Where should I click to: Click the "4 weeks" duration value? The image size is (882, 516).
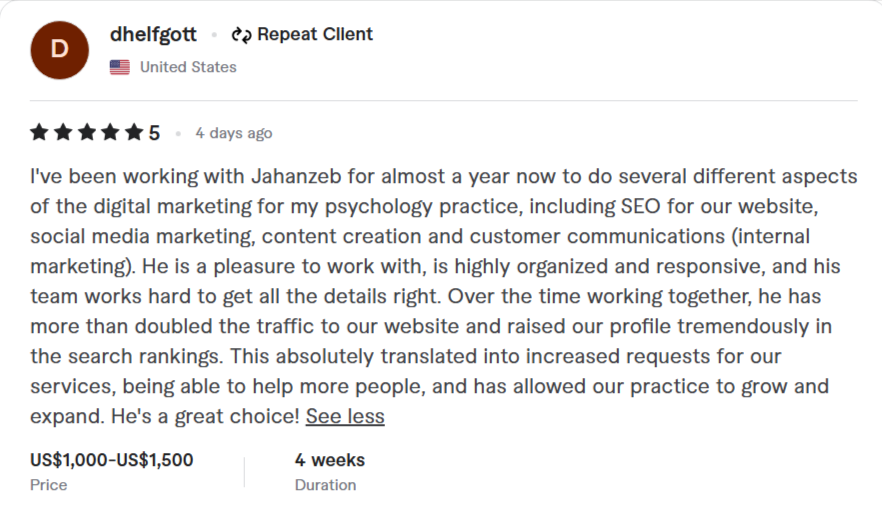(x=330, y=460)
